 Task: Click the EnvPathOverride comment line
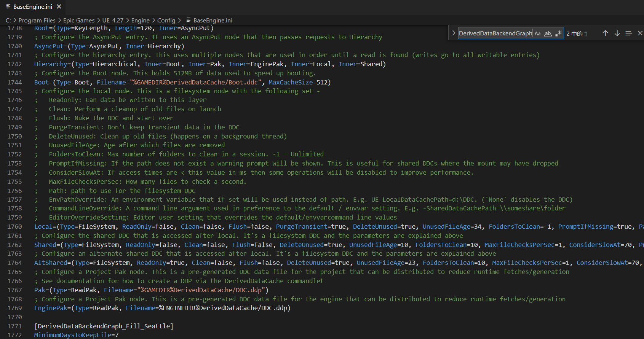pos(304,200)
